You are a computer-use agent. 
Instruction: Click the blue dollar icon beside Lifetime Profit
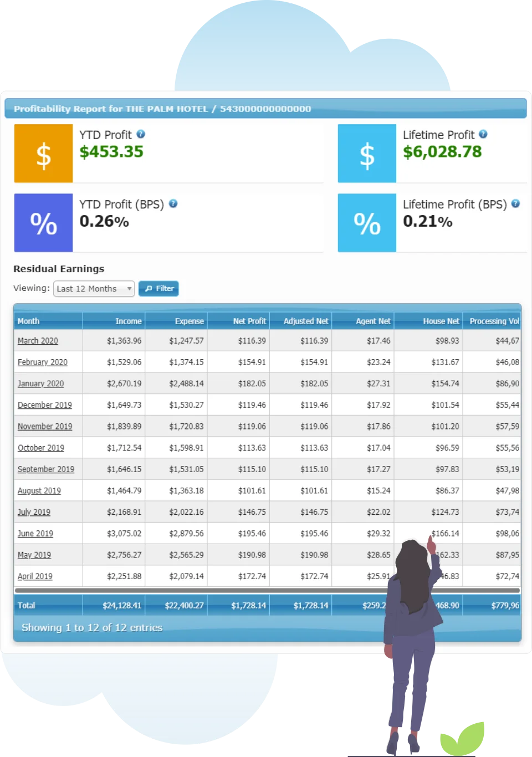tap(367, 153)
